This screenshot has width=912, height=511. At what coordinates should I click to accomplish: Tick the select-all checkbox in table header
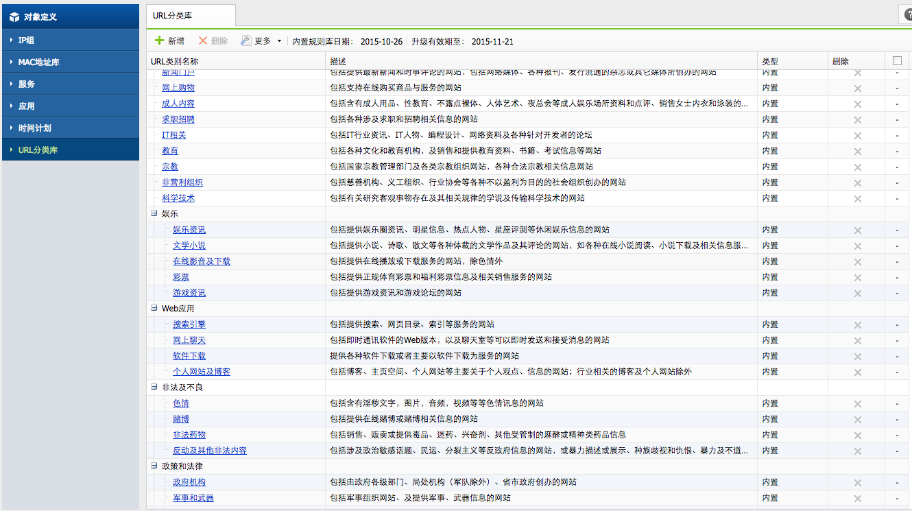pyautogui.click(x=897, y=61)
